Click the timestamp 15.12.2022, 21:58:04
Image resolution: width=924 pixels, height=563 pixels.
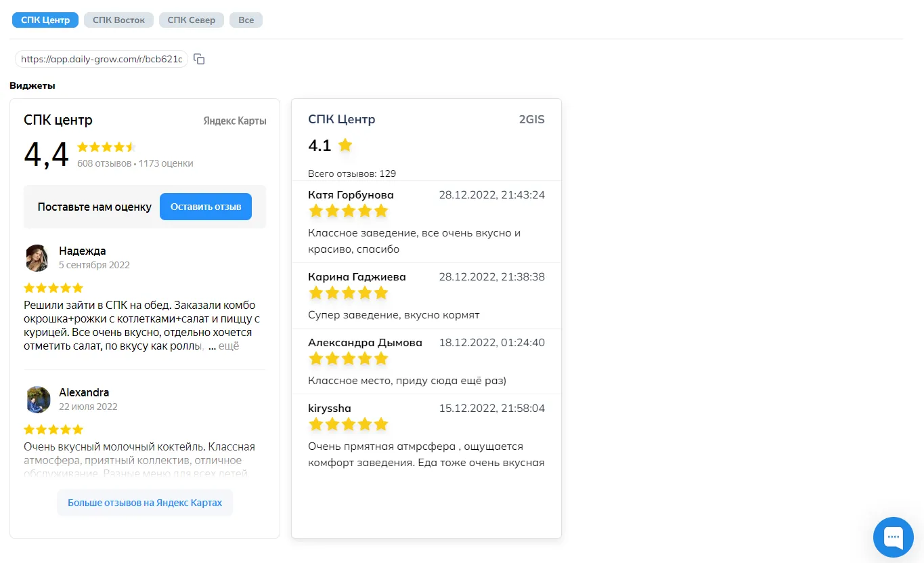click(x=492, y=409)
